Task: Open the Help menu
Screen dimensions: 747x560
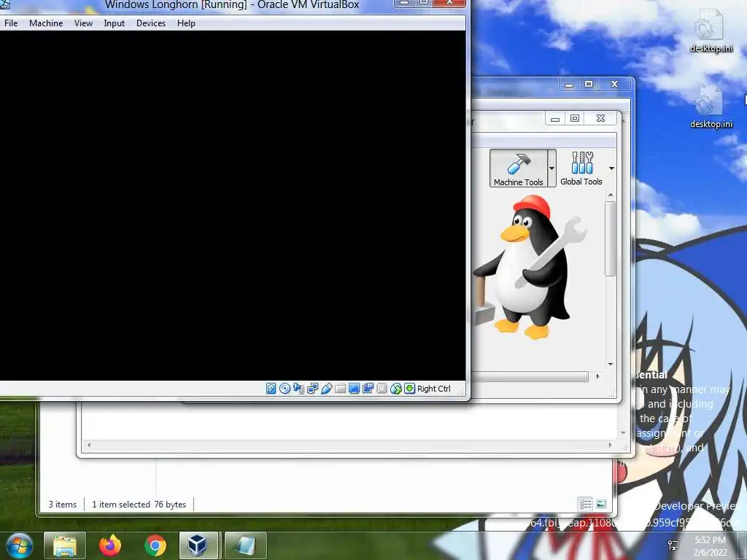Action: coord(186,23)
